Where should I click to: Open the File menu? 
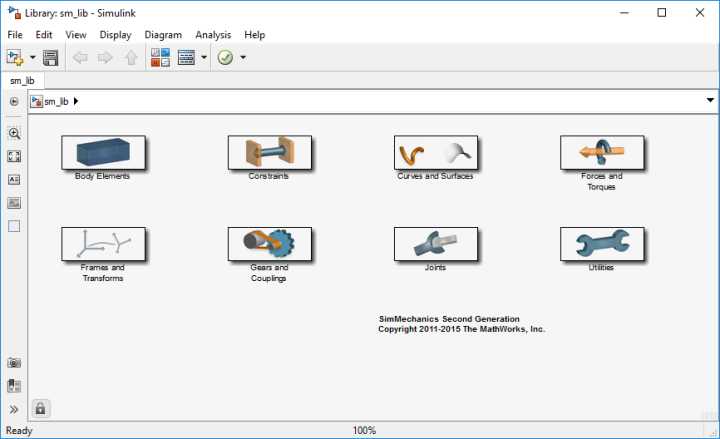tap(15, 35)
